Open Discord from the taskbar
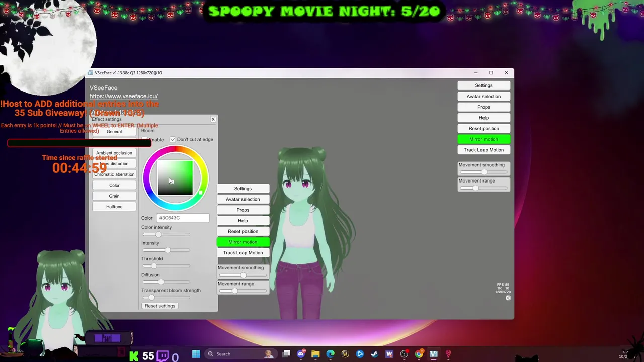 [301, 354]
